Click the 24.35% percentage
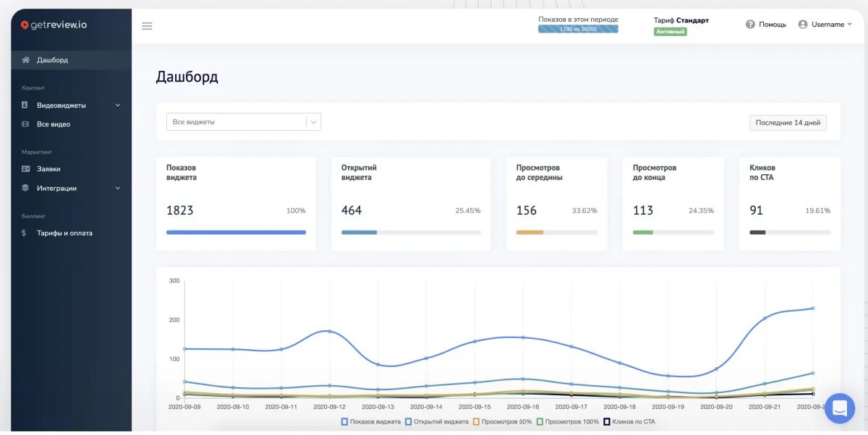 (701, 211)
